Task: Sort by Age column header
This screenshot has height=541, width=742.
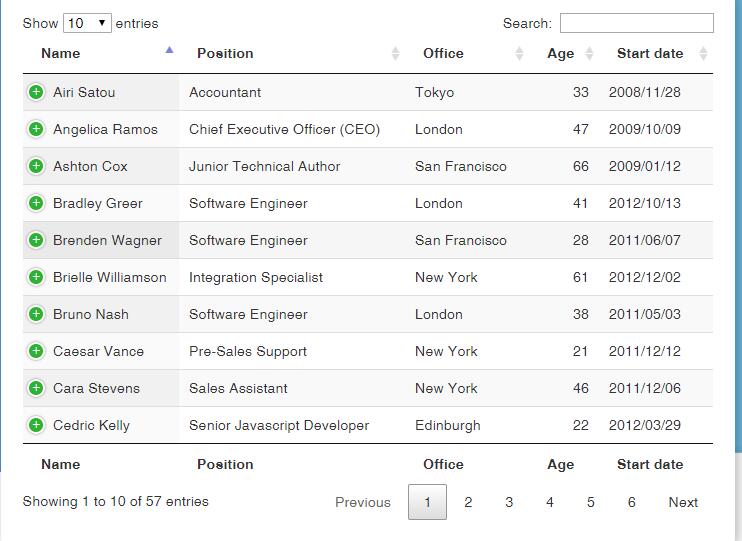Action: [560, 53]
